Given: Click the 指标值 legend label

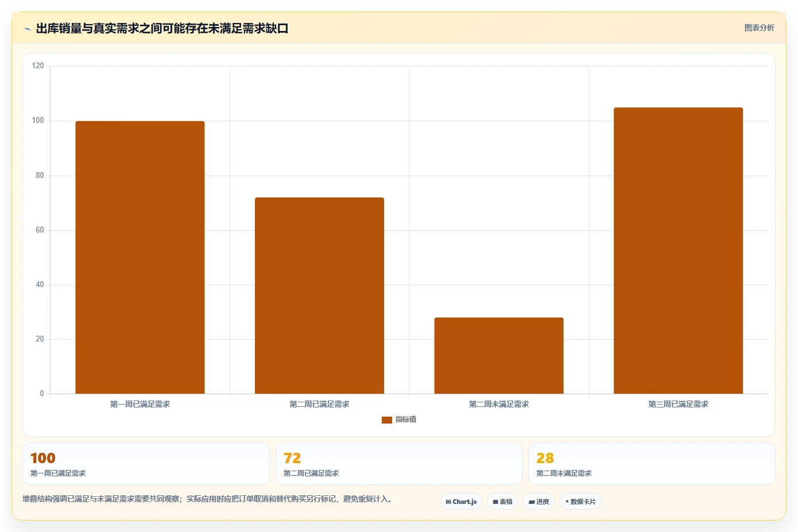Looking at the screenshot, I should point(406,420).
